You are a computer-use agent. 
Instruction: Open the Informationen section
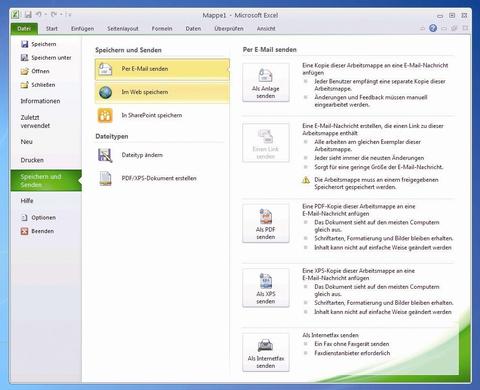(x=40, y=101)
